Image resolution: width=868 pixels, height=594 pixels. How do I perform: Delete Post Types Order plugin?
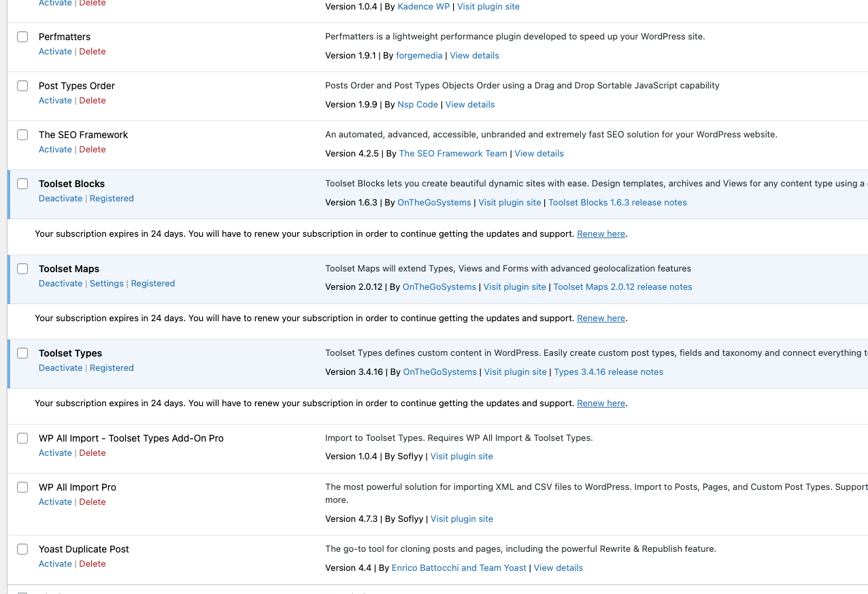coord(93,101)
